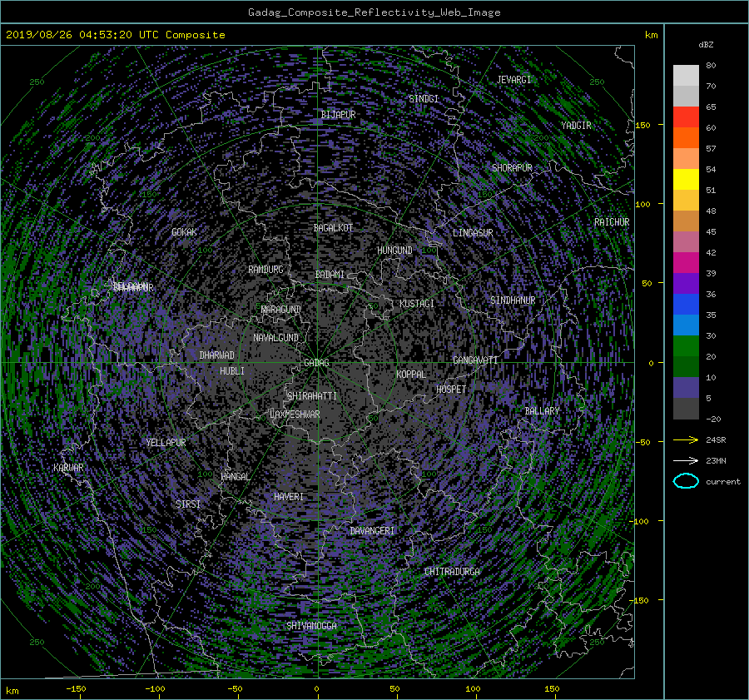
Task: Click the KUSTAGI city label
Action: 417,304
